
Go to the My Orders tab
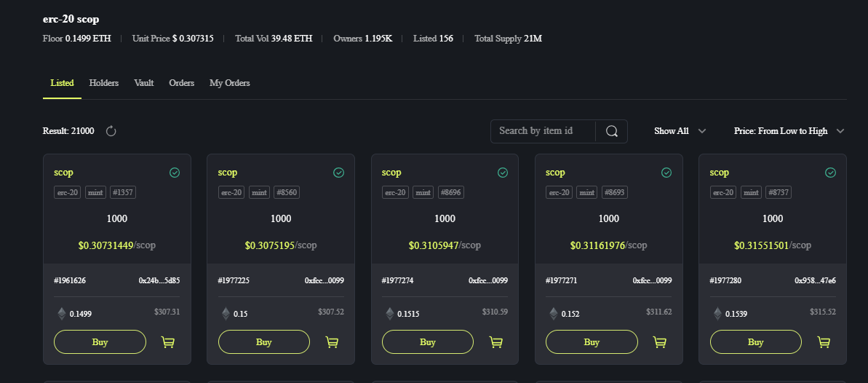pos(230,83)
